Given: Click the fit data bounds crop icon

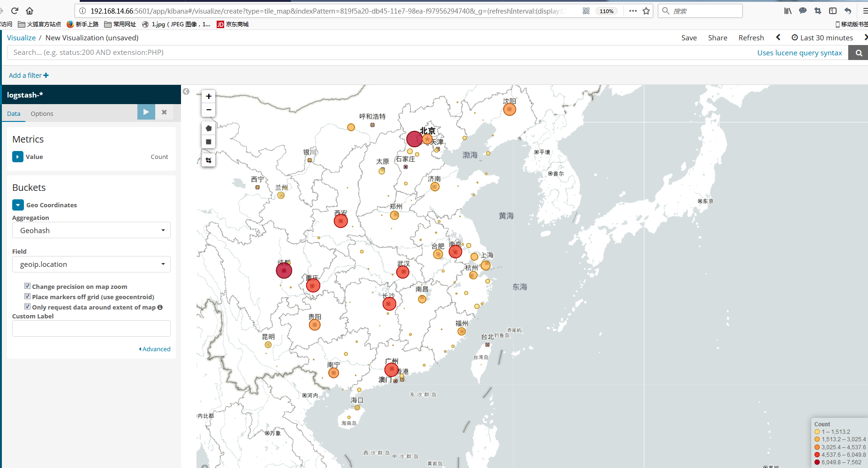Looking at the screenshot, I should [x=209, y=160].
